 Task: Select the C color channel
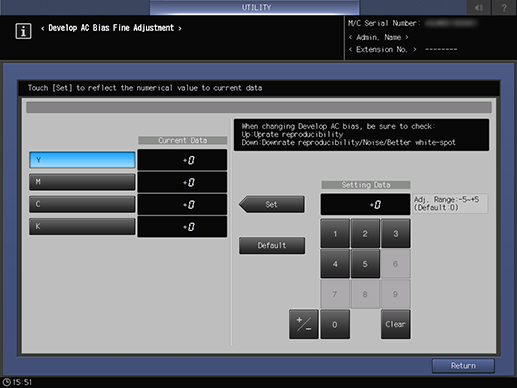point(82,204)
